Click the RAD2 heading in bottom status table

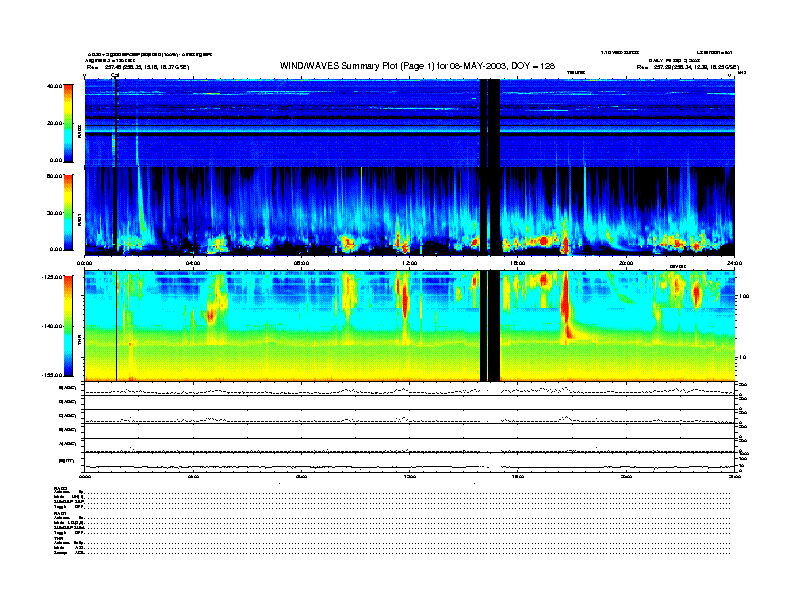[x=60, y=488]
